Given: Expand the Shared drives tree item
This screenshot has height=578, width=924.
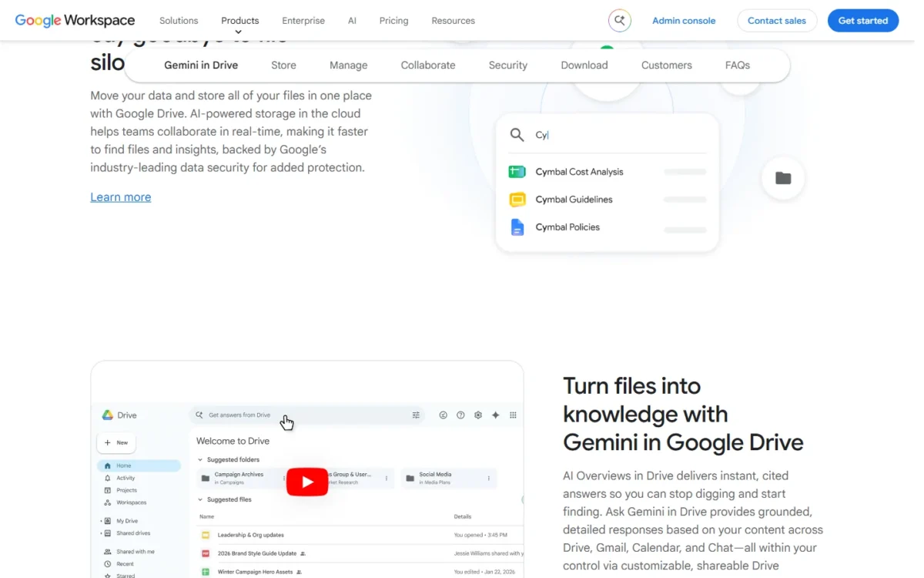Looking at the screenshot, I should click(101, 533).
